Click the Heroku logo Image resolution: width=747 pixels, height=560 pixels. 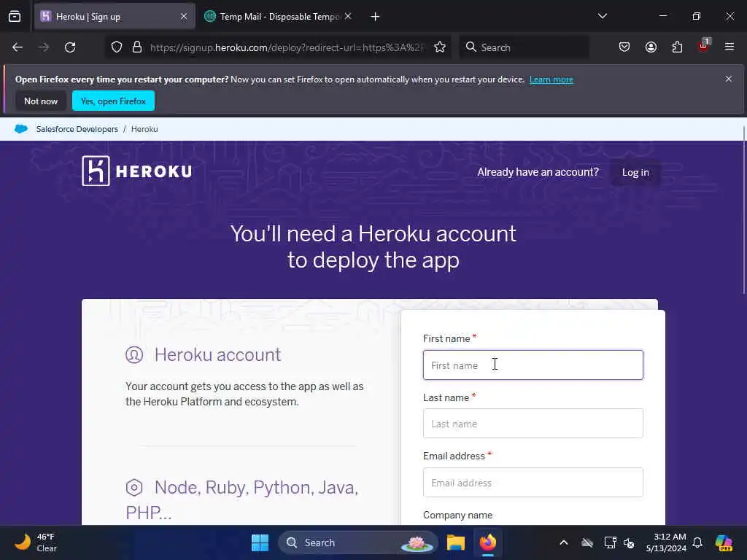(136, 171)
